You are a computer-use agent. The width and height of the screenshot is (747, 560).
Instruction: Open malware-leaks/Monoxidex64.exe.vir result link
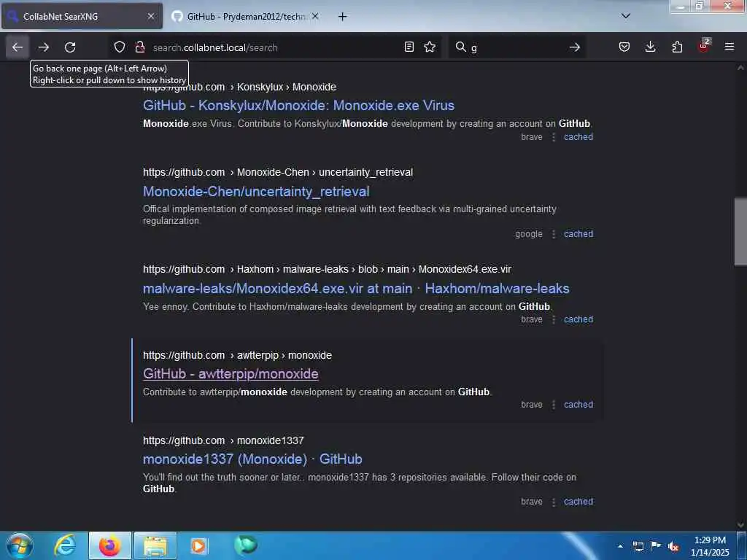point(356,289)
